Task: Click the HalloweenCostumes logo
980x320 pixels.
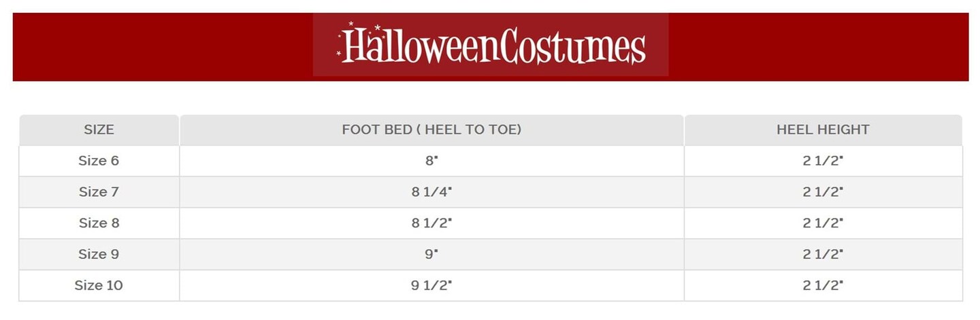Action: tap(491, 45)
